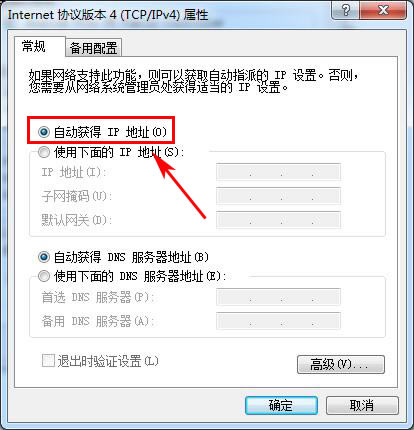This screenshot has height=430, width=414.
Task: Tick the 退出时验证设置 checkbox
Action: click(x=48, y=361)
